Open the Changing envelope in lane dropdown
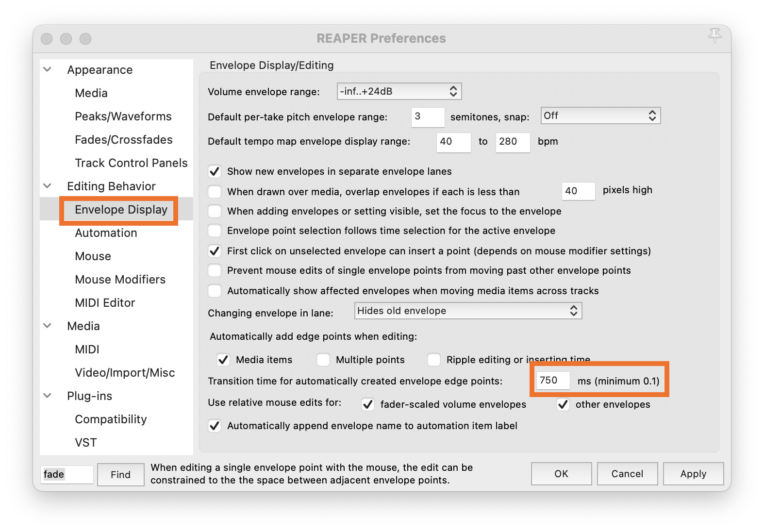Screen dimensions: 764x532 pyautogui.click(x=468, y=311)
